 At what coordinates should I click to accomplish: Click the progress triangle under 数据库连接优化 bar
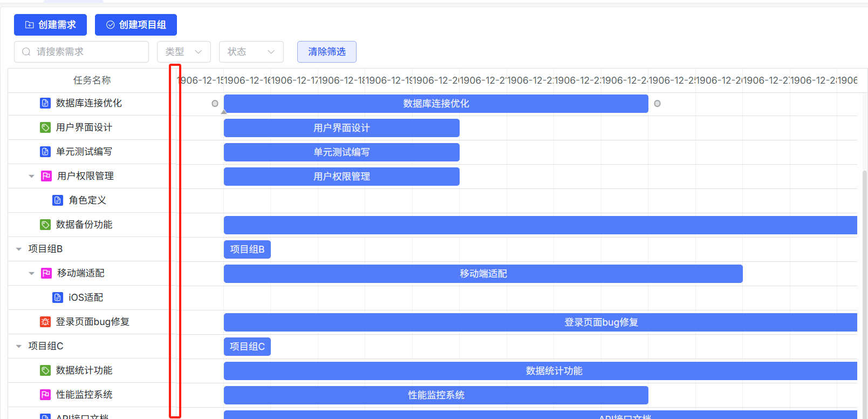[x=224, y=112]
